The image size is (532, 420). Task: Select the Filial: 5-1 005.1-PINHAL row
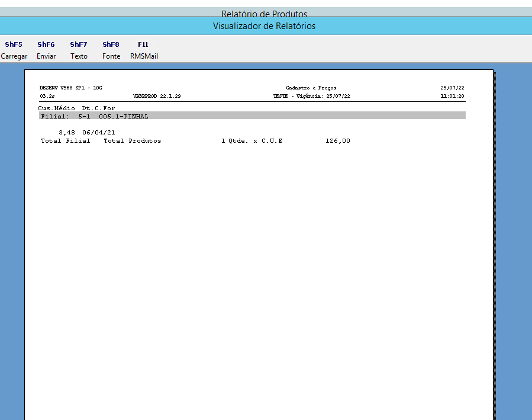click(252, 116)
